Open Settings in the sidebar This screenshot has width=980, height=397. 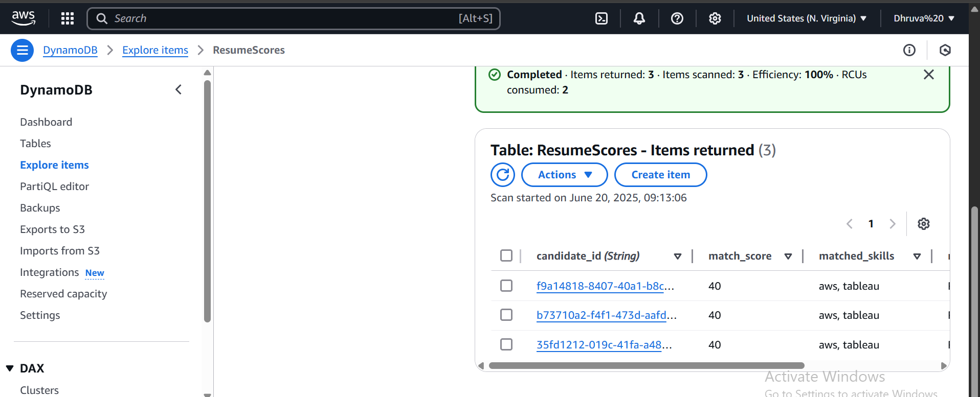[40, 315]
